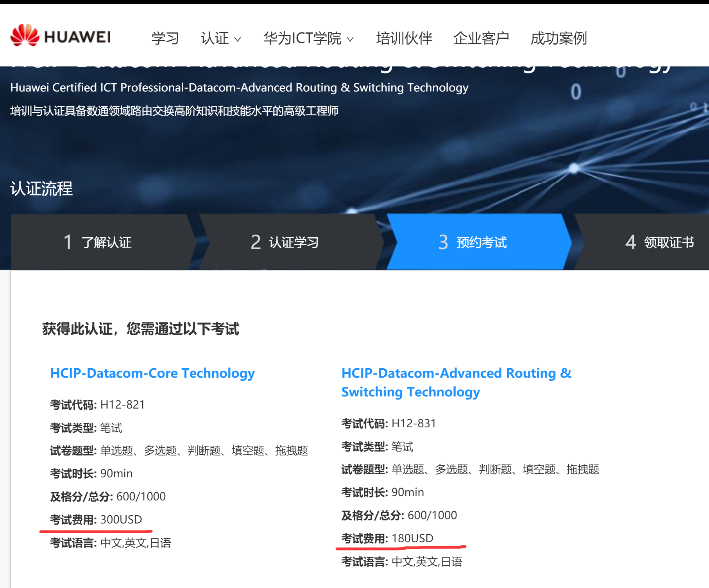Click 考试时长 90min under H12-831
The height and width of the screenshot is (588, 709).
coord(383,492)
